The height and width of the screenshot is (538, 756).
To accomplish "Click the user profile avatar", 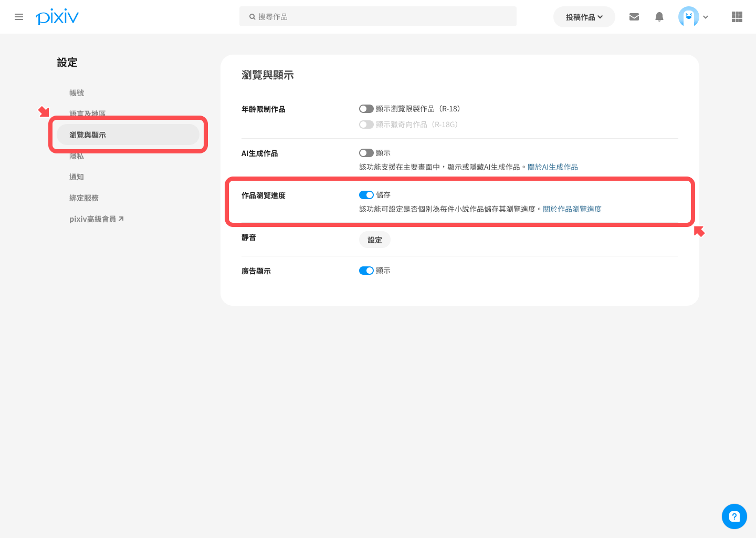I will click(x=688, y=17).
